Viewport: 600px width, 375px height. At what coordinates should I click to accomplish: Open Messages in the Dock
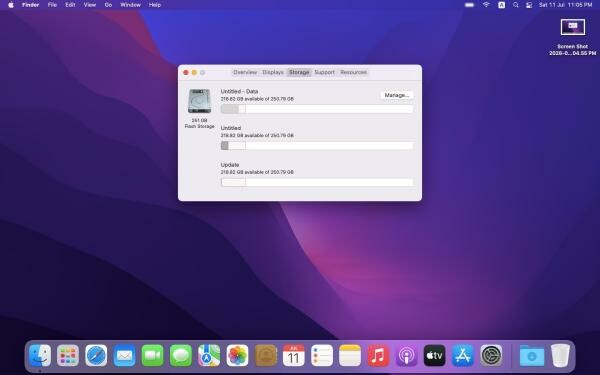[181, 355]
